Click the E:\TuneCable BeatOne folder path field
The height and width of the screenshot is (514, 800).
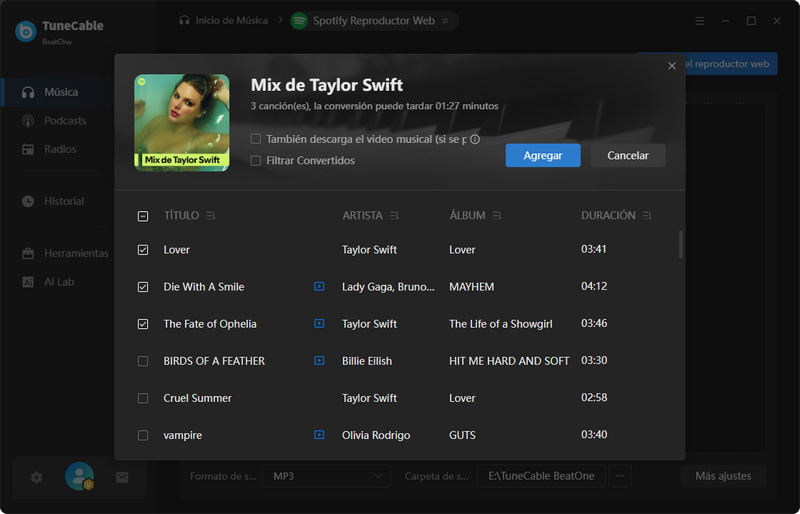pos(541,476)
